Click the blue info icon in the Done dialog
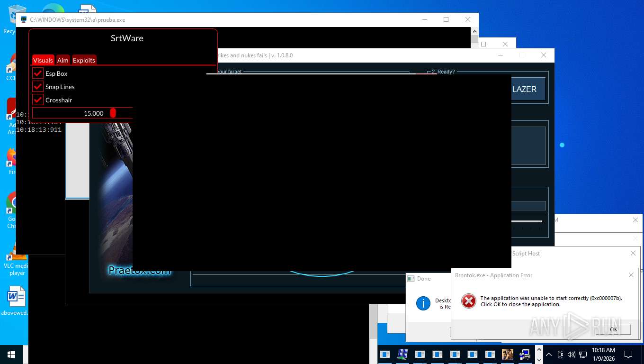Viewport: 644px width, 364px height. point(423,303)
